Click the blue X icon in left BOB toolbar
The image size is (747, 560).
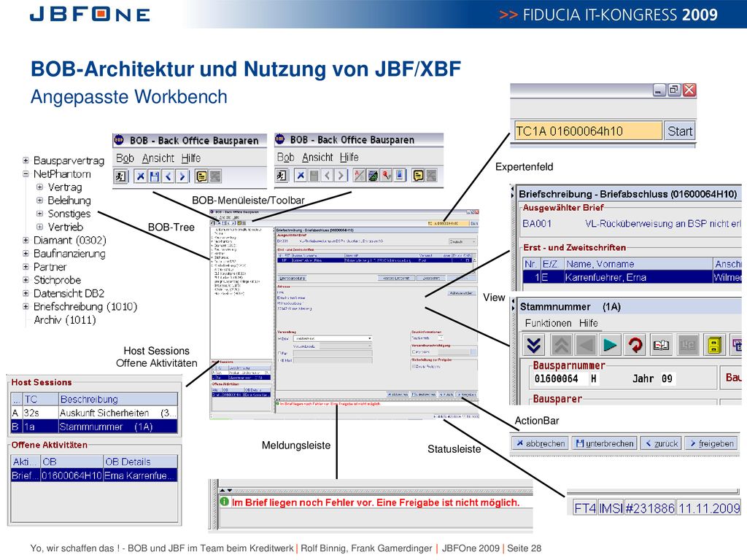pyautogui.click(x=141, y=176)
